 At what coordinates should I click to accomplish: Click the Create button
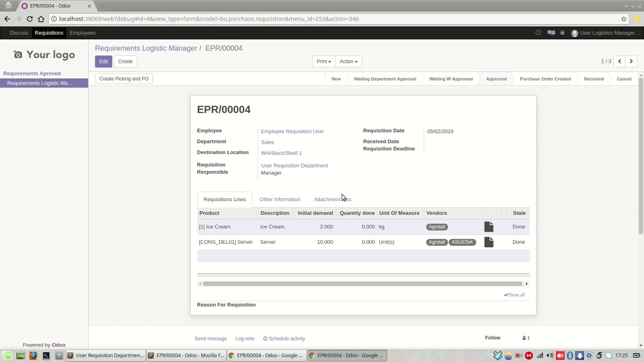(125, 61)
